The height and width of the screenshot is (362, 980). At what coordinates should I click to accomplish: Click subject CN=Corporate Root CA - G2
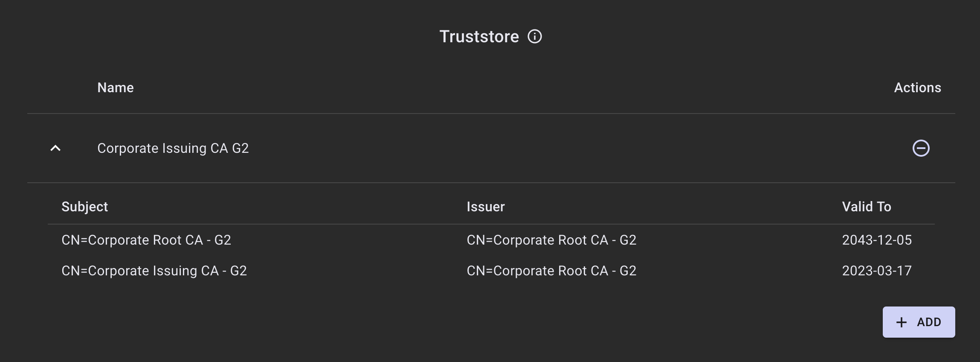(x=146, y=240)
